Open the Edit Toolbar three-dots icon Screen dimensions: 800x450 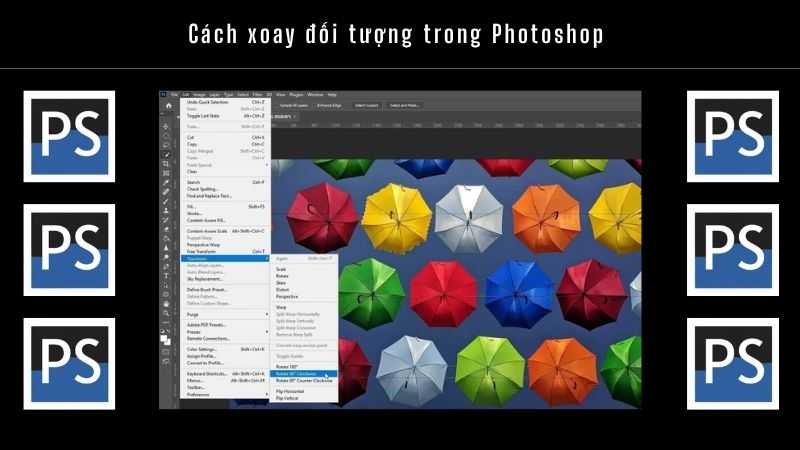click(166, 322)
